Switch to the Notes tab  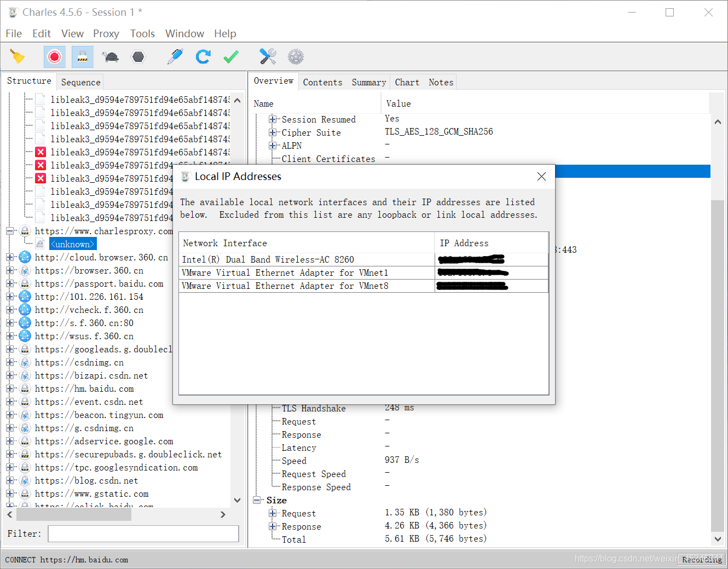[441, 82]
